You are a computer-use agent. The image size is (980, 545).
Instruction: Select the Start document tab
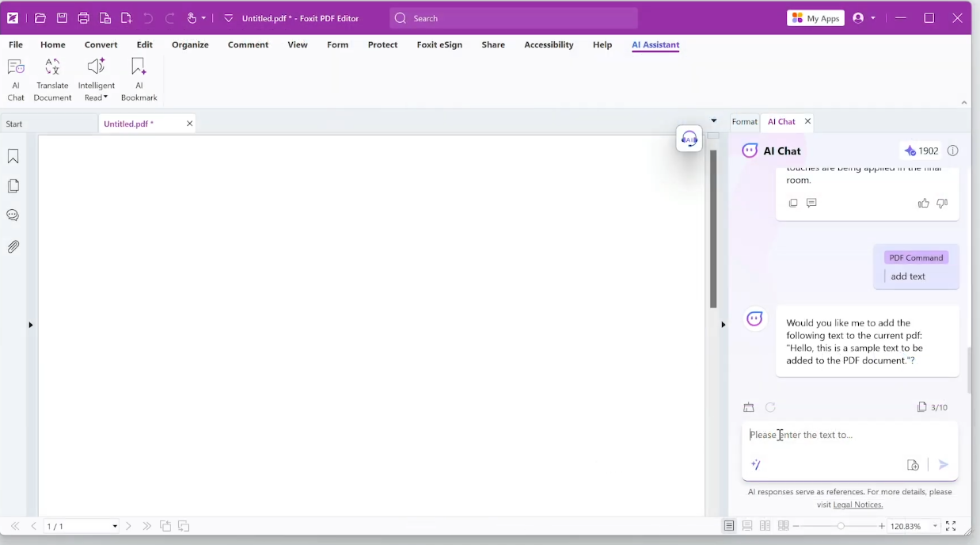coord(47,124)
